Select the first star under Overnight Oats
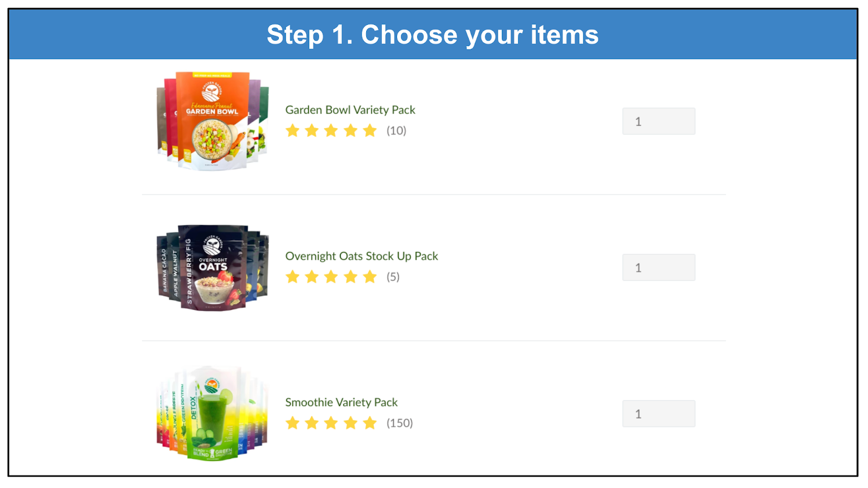Viewport: 868px width, 488px height. click(x=292, y=277)
